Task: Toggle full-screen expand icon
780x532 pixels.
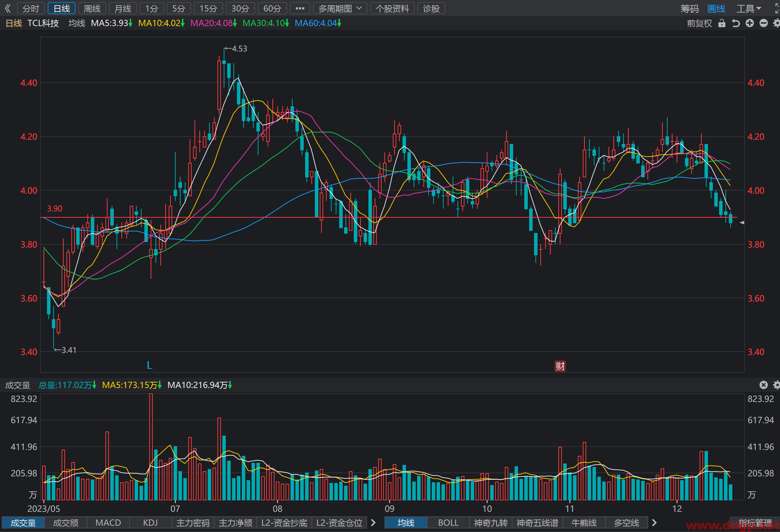Action: pyautogui.click(x=777, y=8)
